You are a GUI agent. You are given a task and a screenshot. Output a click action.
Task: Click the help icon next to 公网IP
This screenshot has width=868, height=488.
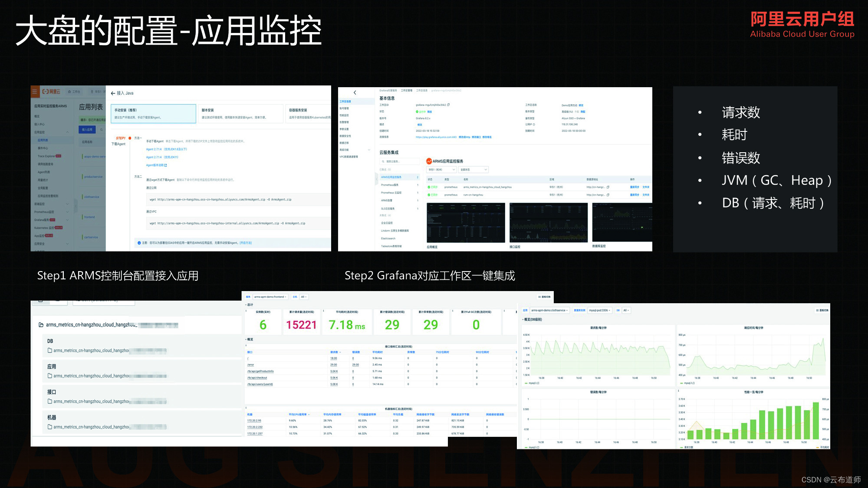tap(534, 124)
